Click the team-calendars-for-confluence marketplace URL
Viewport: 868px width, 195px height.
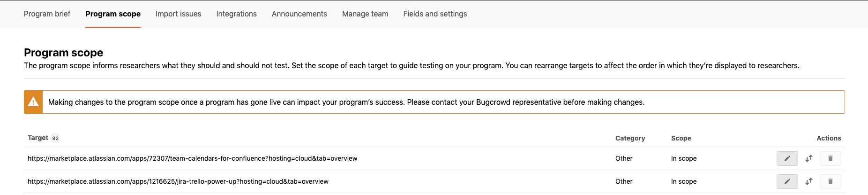(192, 159)
